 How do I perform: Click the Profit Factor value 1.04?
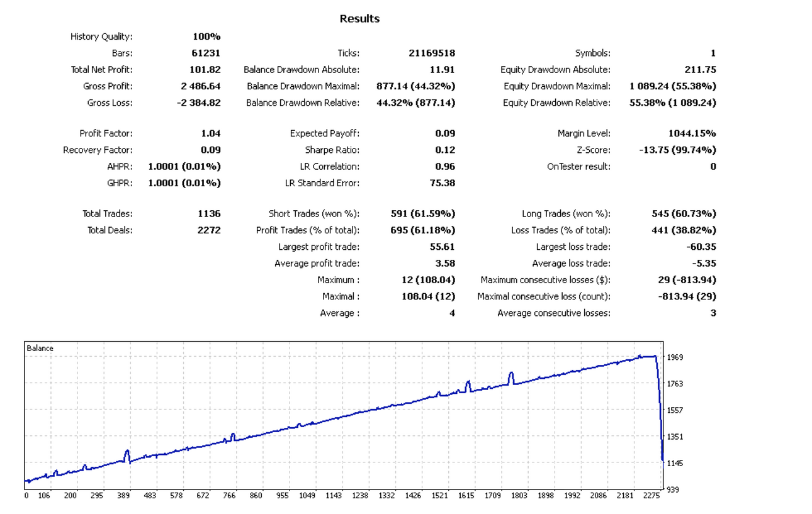[210, 133]
